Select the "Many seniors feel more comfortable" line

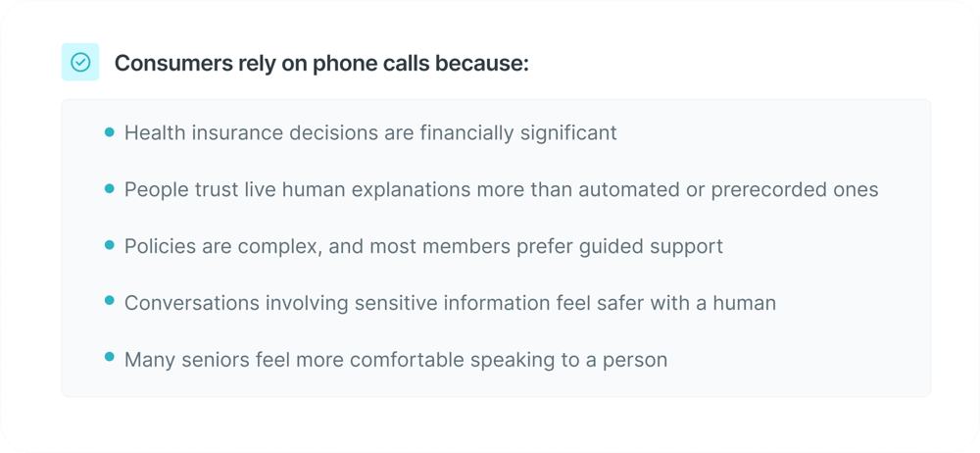[x=395, y=360]
